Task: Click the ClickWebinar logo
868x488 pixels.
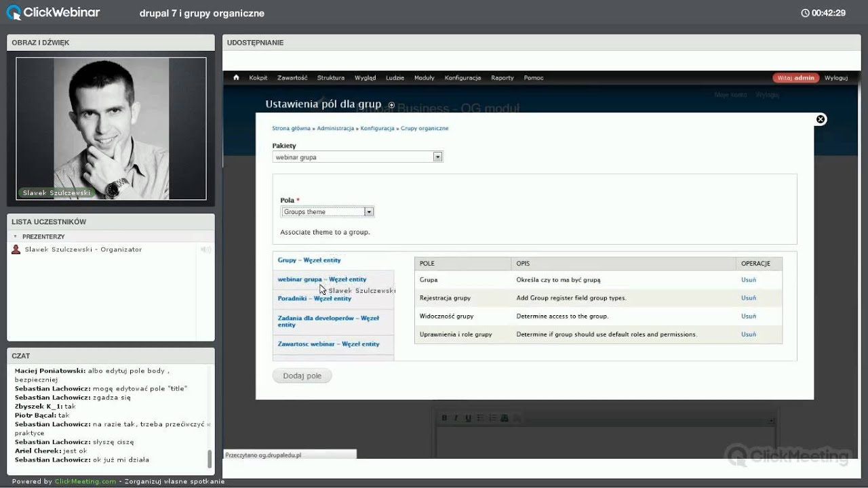Action: click(53, 12)
